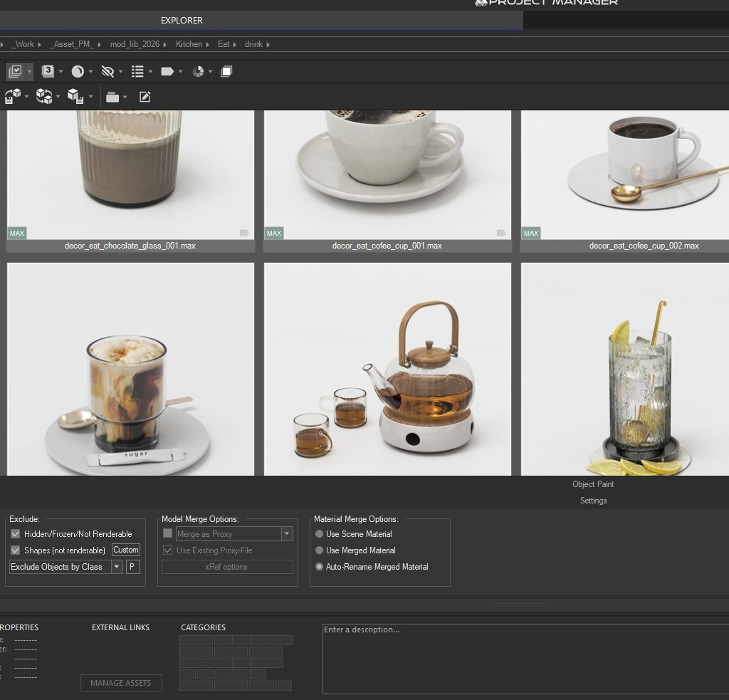Viewport: 729px width, 700px height.
Task: Select Use Scene Material radio button
Action: pyautogui.click(x=320, y=534)
